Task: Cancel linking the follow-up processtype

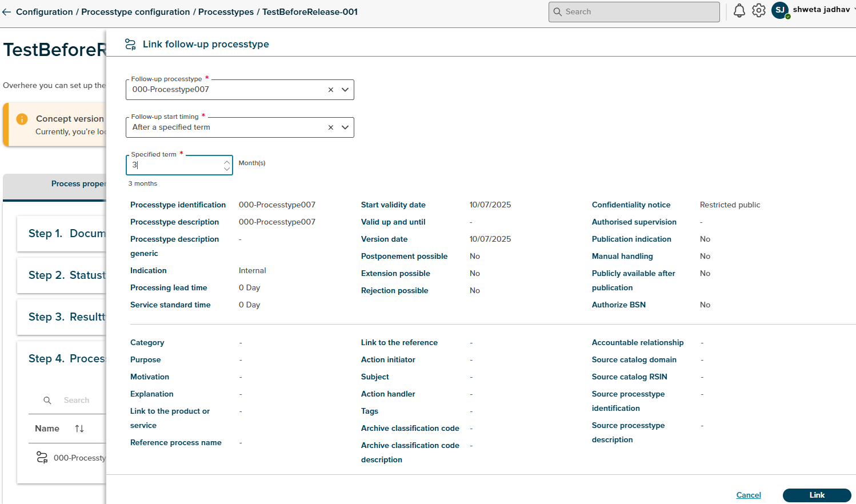Action: click(748, 495)
